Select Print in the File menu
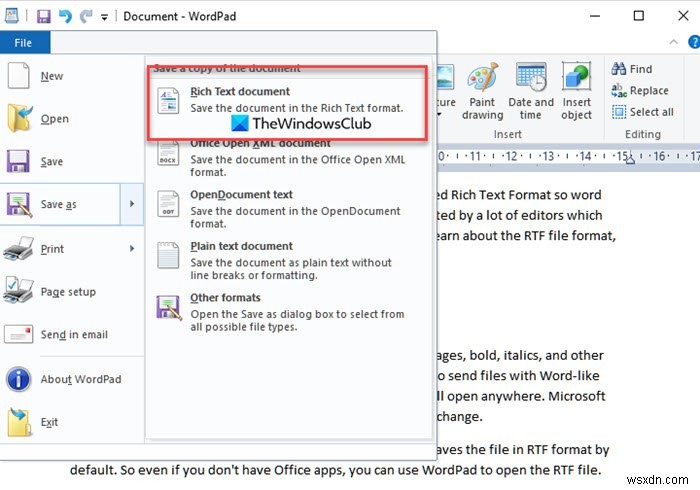Viewport: 700px width, 490px height. point(60,249)
